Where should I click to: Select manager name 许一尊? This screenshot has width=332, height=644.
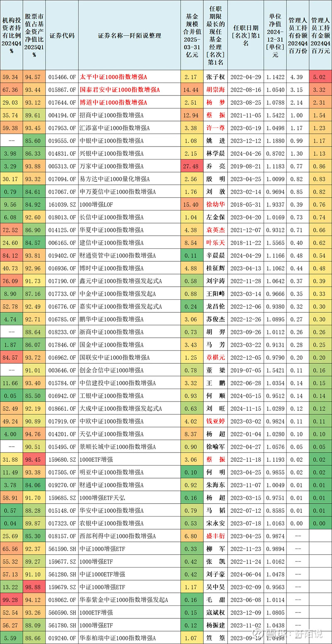215,128
